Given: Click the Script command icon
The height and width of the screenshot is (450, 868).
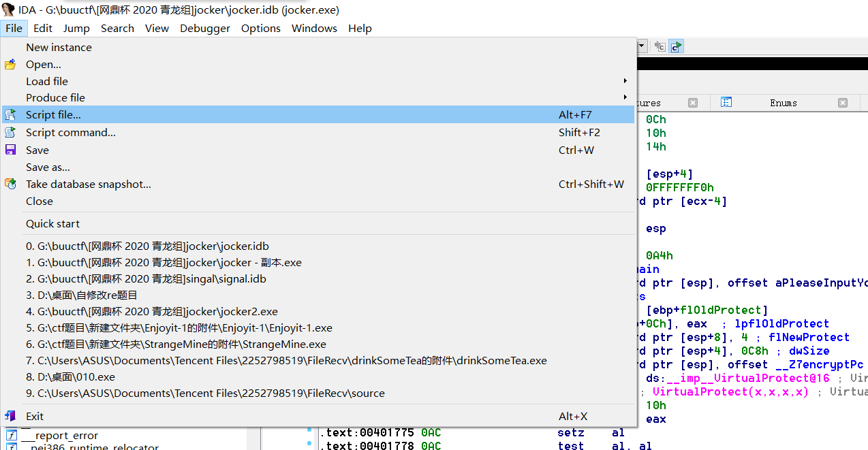Looking at the screenshot, I should pos(10,133).
